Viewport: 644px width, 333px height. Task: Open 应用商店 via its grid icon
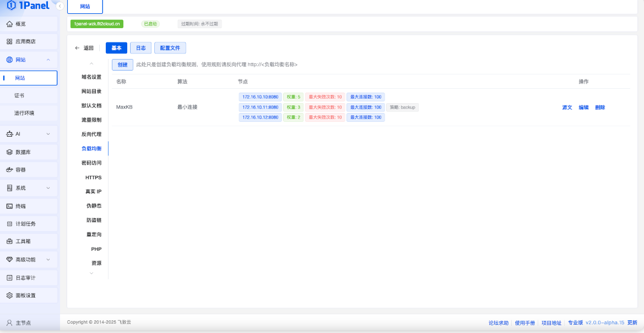point(9,42)
